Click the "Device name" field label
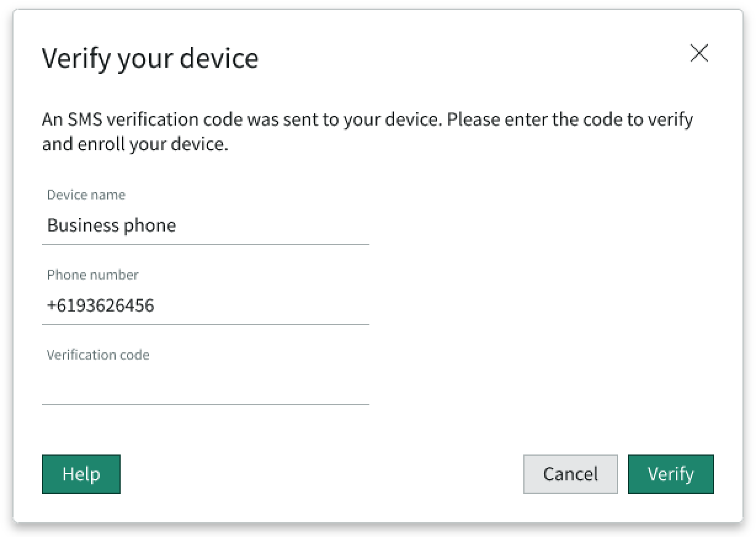Screen dimensions: 756x537 pyautogui.click(x=86, y=195)
